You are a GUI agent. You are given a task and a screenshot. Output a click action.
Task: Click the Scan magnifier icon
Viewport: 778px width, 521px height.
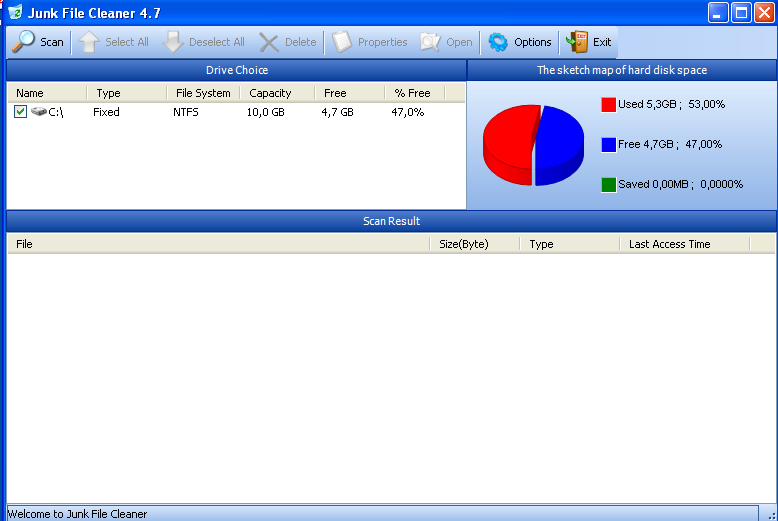click(24, 42)
